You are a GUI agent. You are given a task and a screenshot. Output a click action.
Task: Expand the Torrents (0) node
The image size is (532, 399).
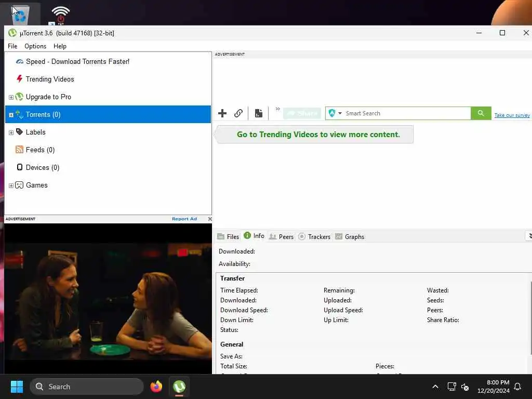11,115
